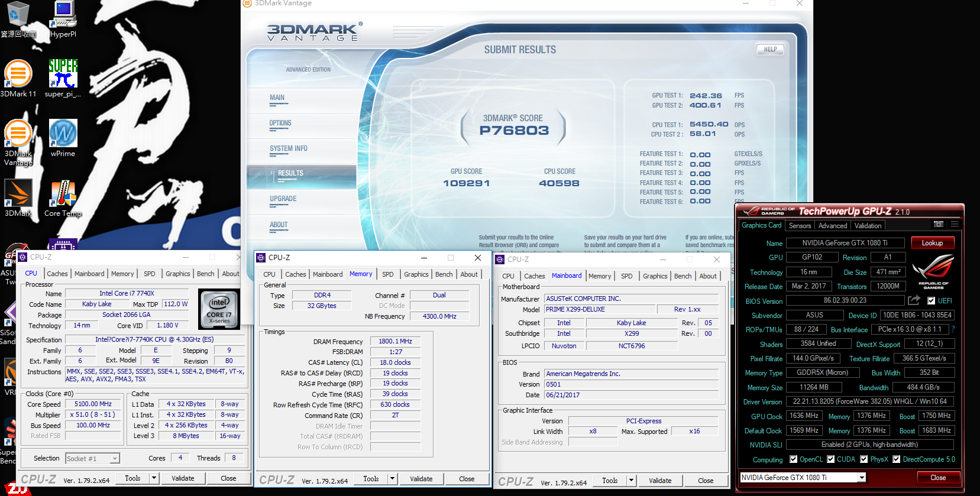980x496 pixels.
Task: Click the Memory Size value 11264 MB
Action: point(814,387)
